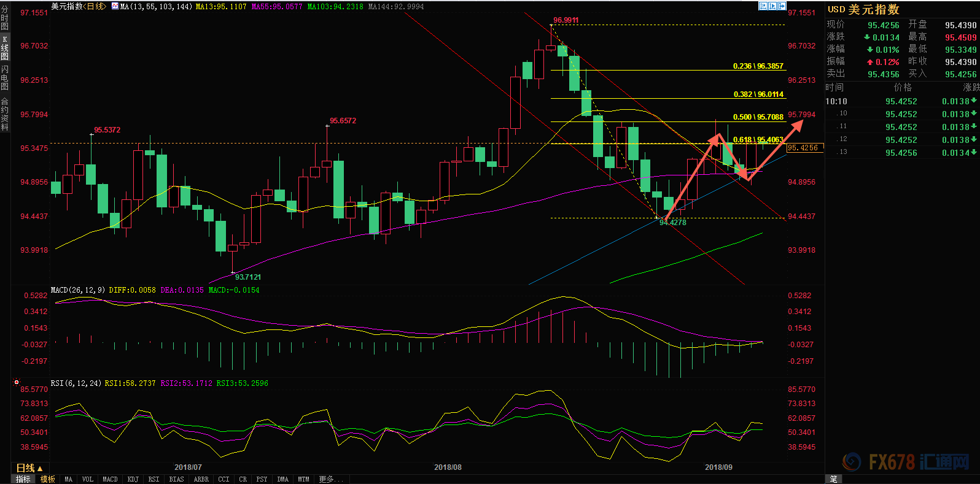Click the MACD(26,12,9) panel label
Image resolution: width=980 pixels, height=484 pixels.
[78, 290]
